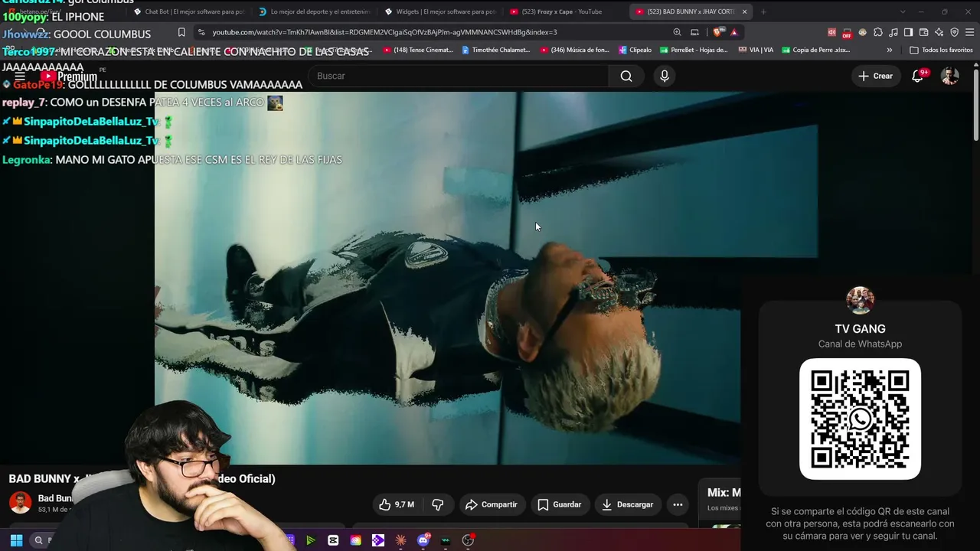Open Brave Rewards triangle icon
This screenshot has height=551, width=980.
[733, 32]
